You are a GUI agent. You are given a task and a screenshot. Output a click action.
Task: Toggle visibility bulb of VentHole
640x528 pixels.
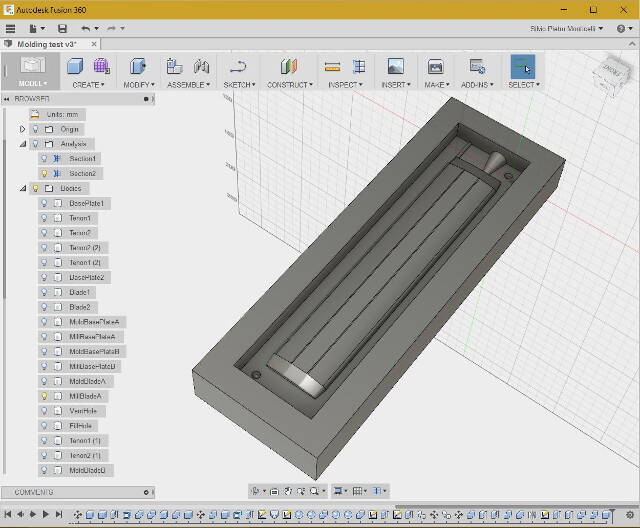point(44,411)
